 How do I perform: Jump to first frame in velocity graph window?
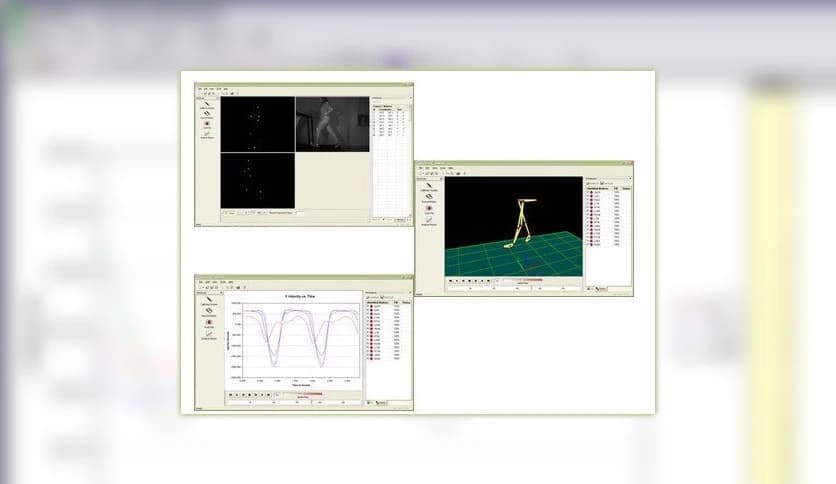(230, 395)
